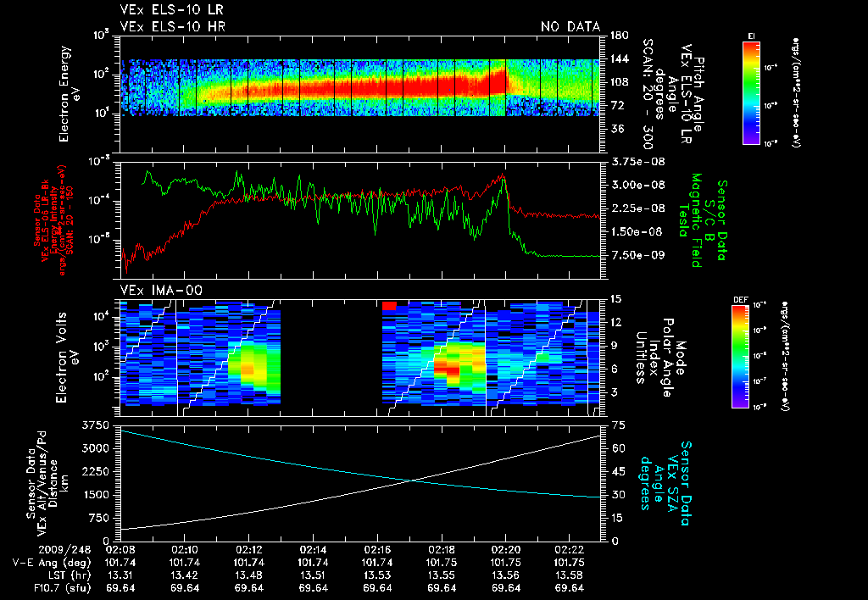Viewport: 868px width, 600px height.
Task: Click the 02:18 time tick label
Action: tap(441, 550)
